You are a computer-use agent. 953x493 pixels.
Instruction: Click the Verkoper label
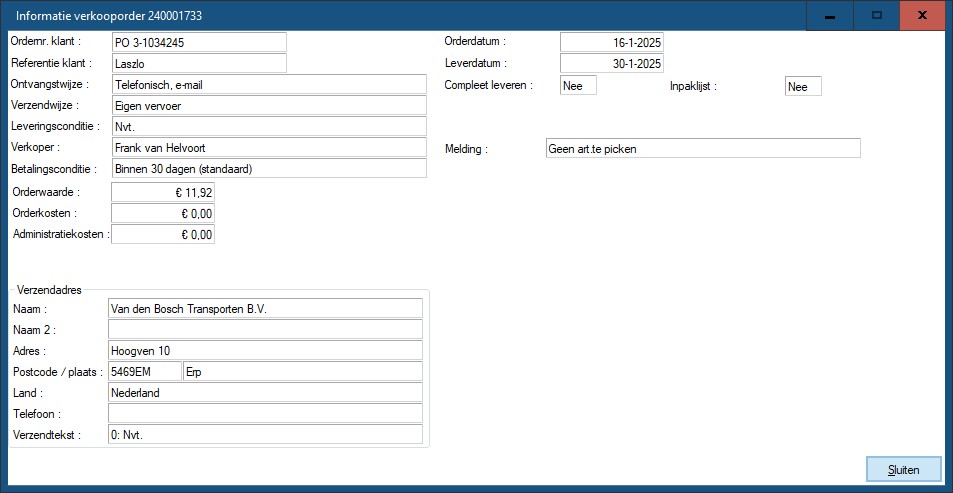[x=36, y=147]
